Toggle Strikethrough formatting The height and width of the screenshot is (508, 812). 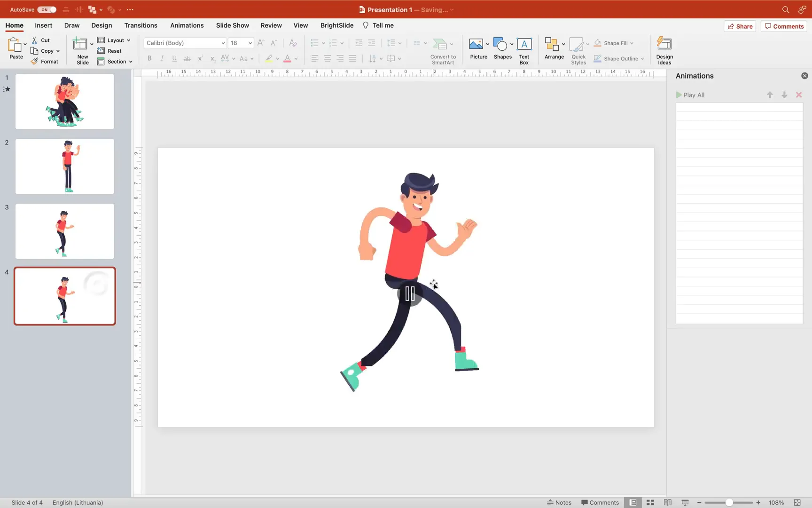(187, 58)
